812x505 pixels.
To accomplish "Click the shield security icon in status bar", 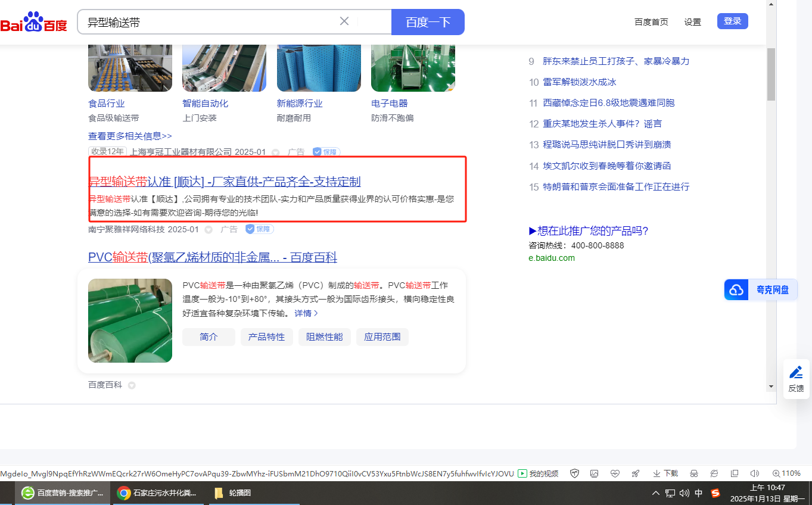I will pyautogui.click(x=575, y=473).
